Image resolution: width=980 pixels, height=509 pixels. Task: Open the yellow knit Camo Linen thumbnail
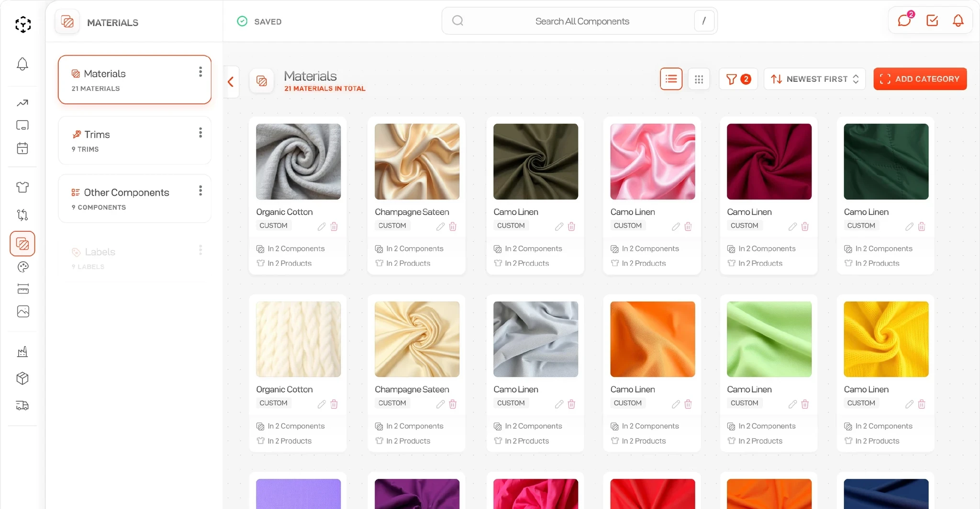point(886,339)
